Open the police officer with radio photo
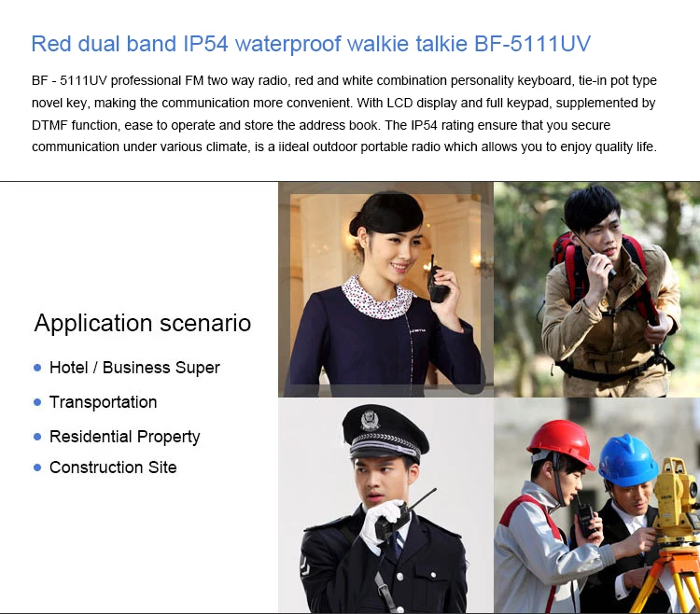 (x=385, y=505)
